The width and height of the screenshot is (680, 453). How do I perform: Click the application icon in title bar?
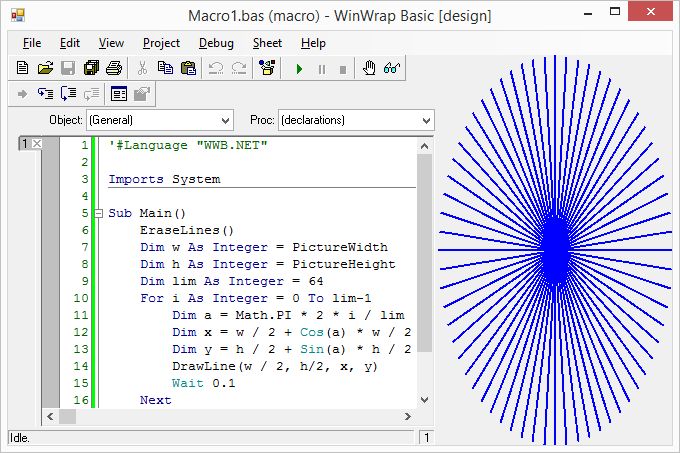[x=18, y=16]
